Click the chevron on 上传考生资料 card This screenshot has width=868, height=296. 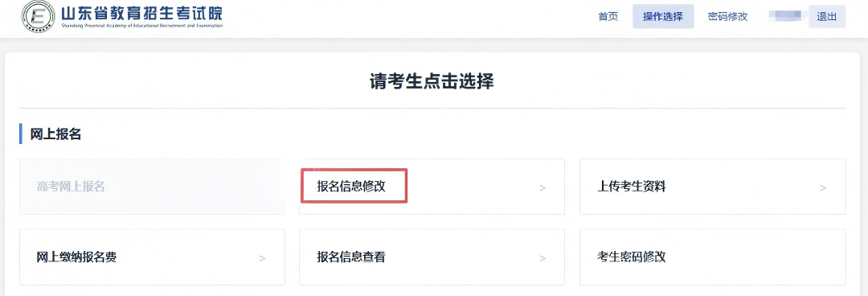[823, 188]
